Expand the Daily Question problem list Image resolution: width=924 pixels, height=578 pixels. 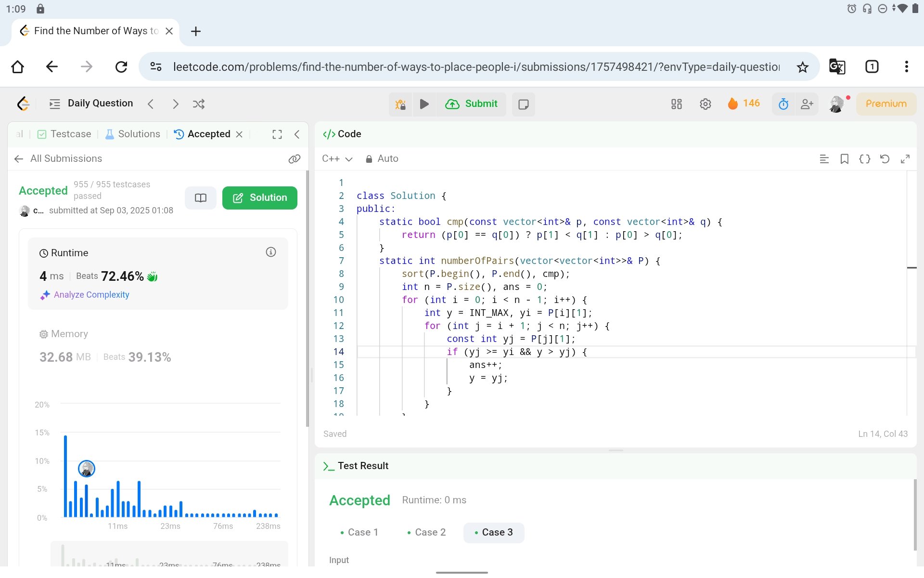(91, 104)
